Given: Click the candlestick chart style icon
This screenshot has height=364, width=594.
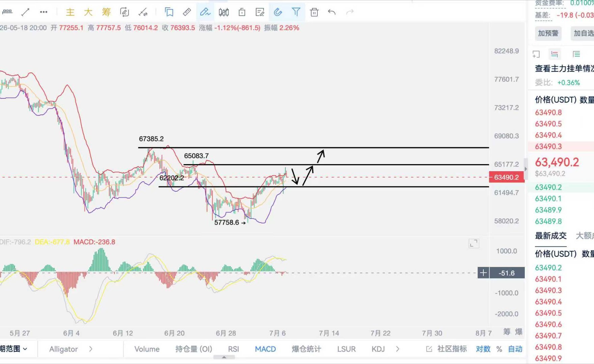Looking at the screenshot, I should click(224, 12).
